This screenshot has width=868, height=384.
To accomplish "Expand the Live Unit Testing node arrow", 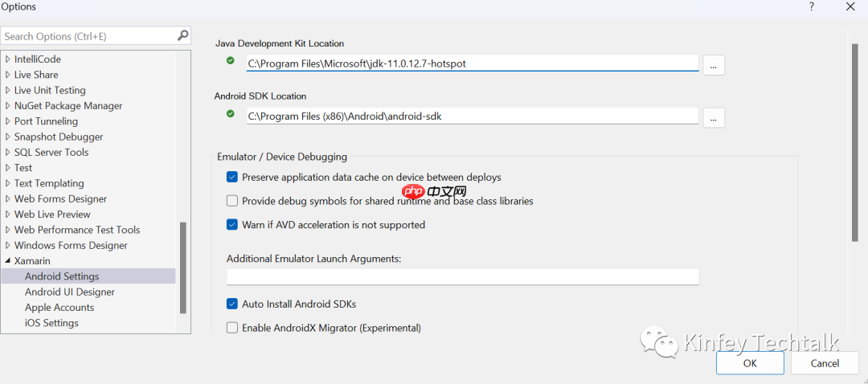I will coord(8,90).
